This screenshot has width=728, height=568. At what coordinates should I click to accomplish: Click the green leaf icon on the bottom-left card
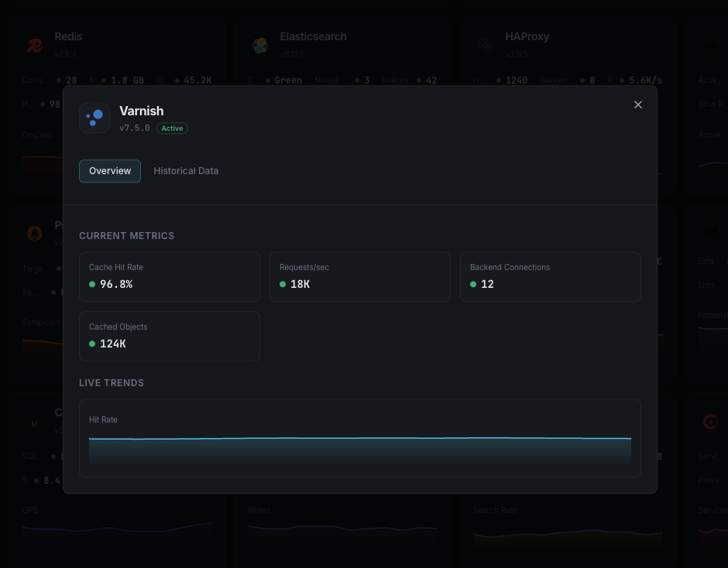pos(34,423)
